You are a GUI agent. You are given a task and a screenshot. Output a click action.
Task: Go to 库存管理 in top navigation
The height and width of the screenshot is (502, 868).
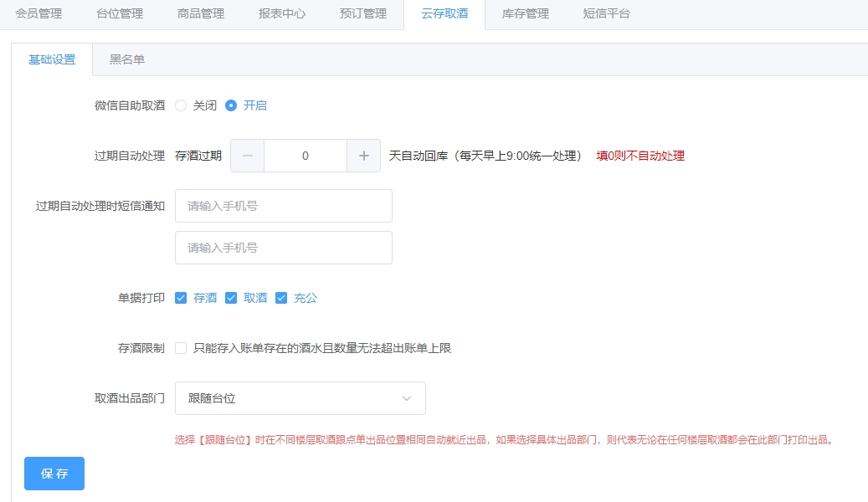click(525, 13)
